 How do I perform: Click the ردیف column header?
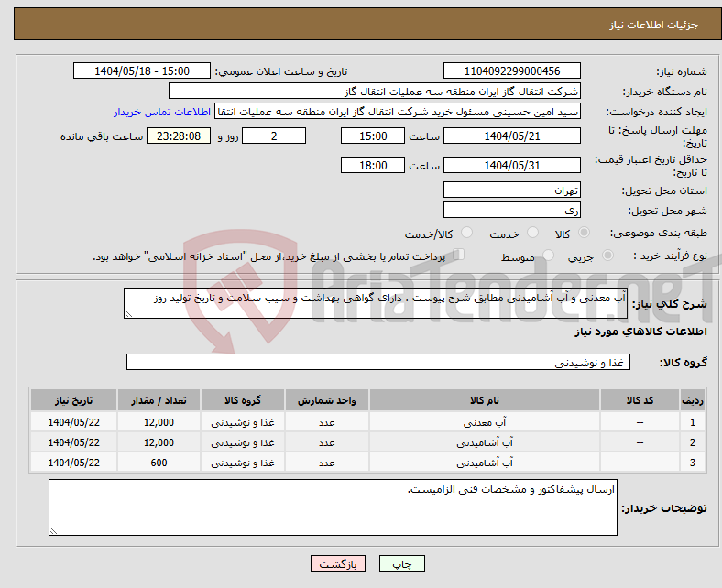point(693,400)
